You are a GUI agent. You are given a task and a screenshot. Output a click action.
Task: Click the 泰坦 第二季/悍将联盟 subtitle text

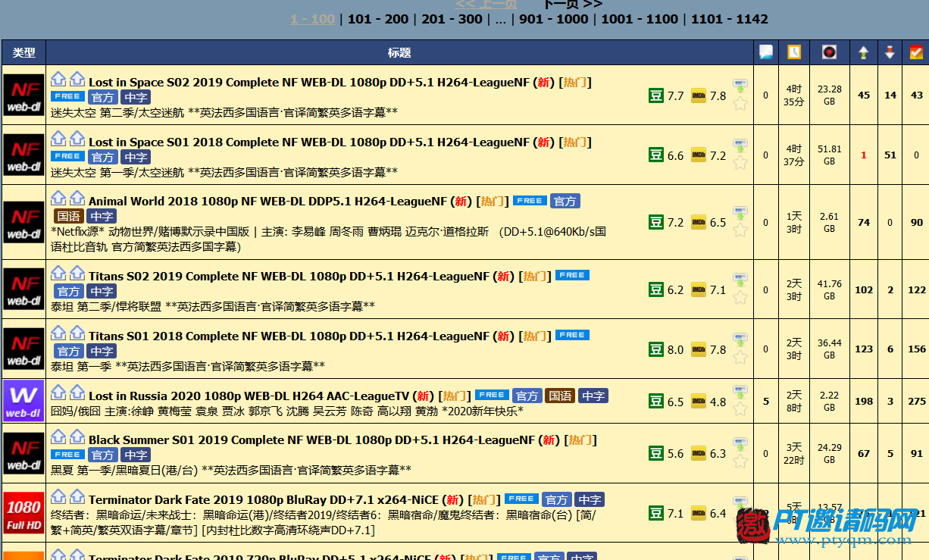click(106, 307)
